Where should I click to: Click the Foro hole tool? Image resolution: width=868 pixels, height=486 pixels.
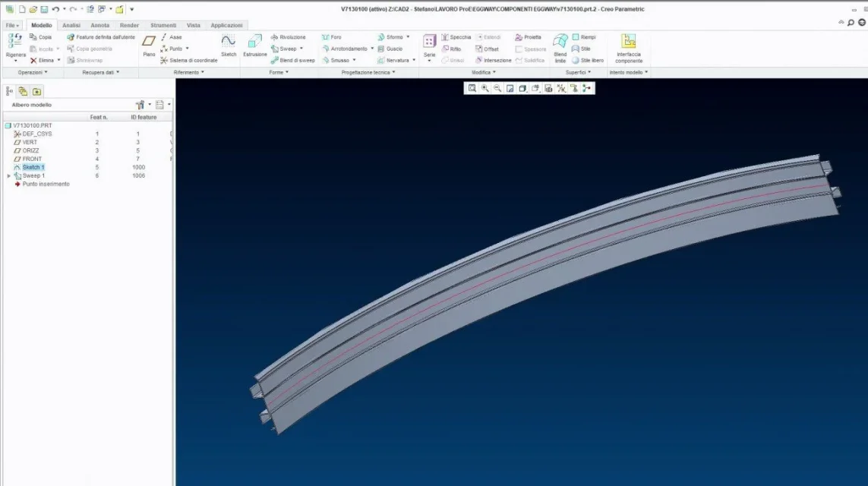click(x=331, y=37)
